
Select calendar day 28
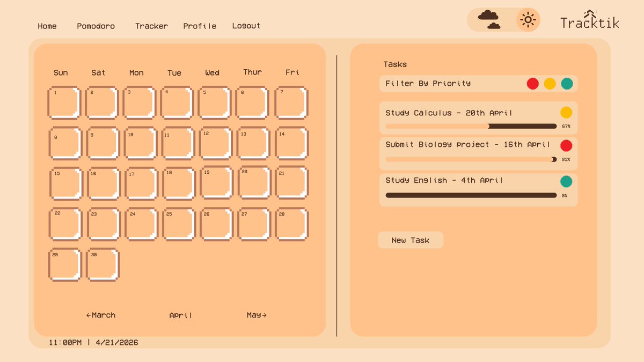pos(292,224)
